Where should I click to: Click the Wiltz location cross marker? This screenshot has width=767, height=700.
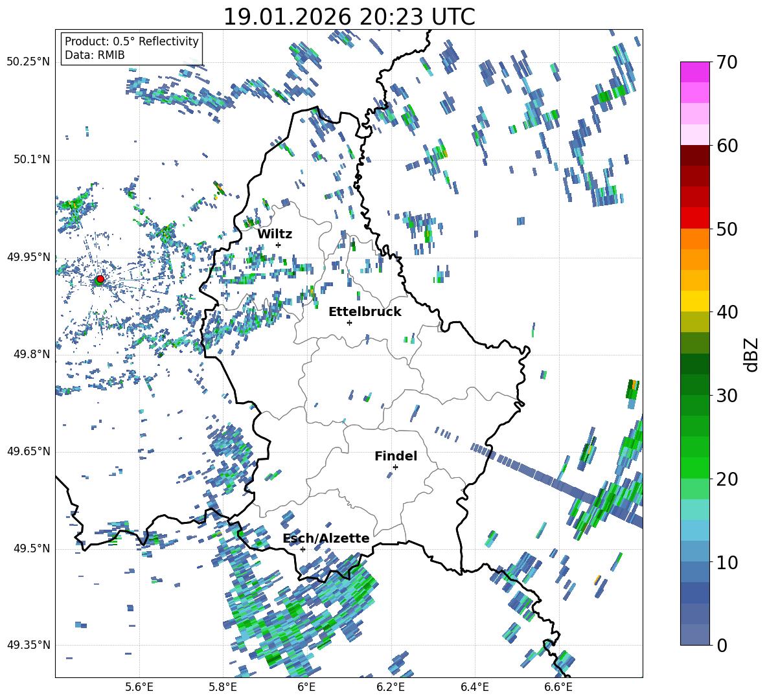point(279,245)
